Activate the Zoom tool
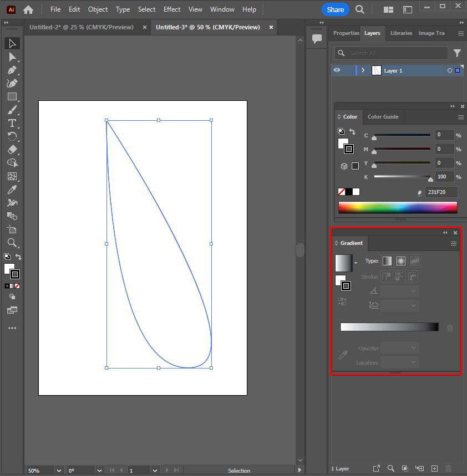Viewport: 467px width, 476px height. tap(12, 243)
